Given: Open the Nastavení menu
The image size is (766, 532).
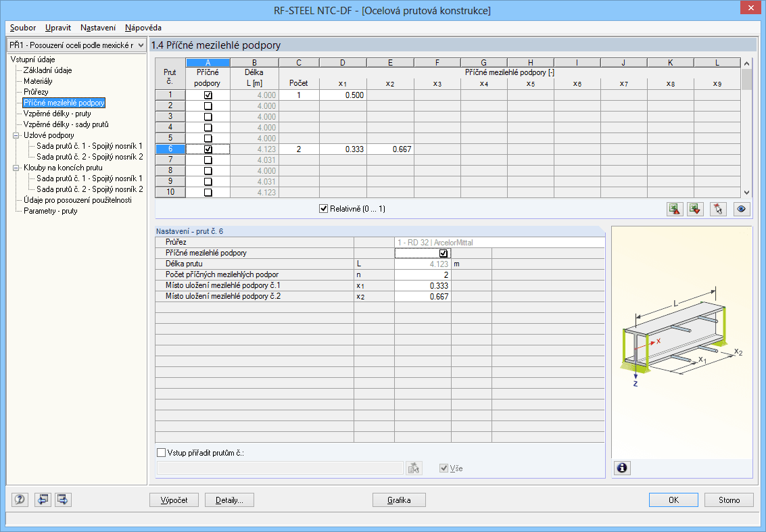Looking at the screenshot, I should tap(98, 28).
